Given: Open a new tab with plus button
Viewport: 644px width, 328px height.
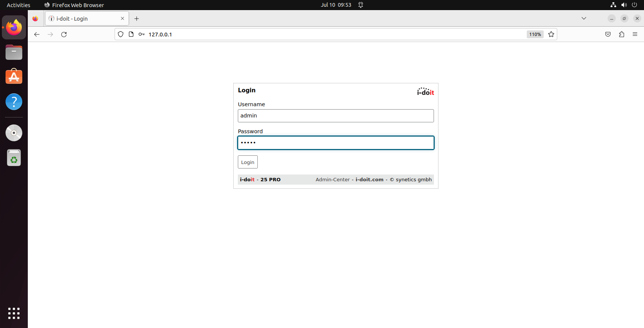Looking at the screenshot, I should [x=137, y=18].
